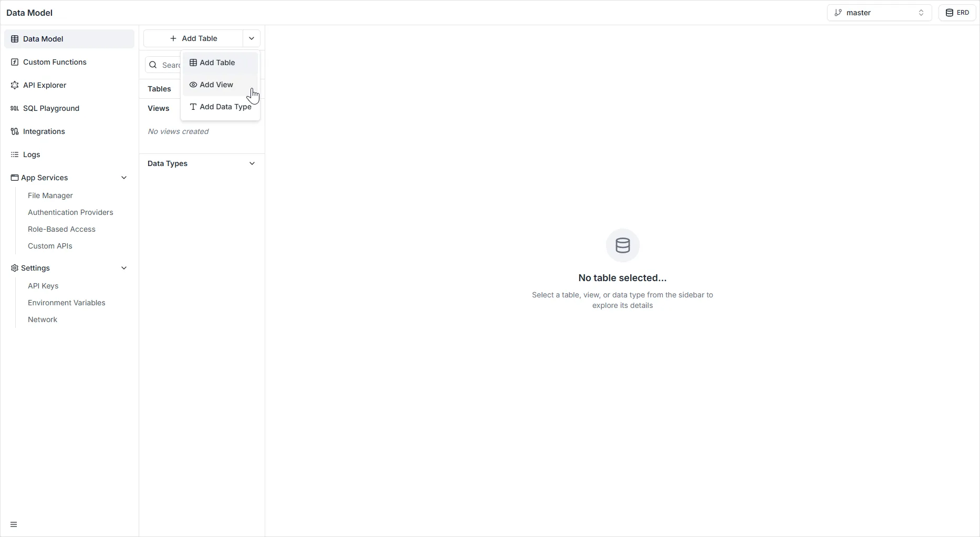The height and width of the screenshot is (537, 980).
Task: Collapse the Data Types section
Action: pos(252,163)
